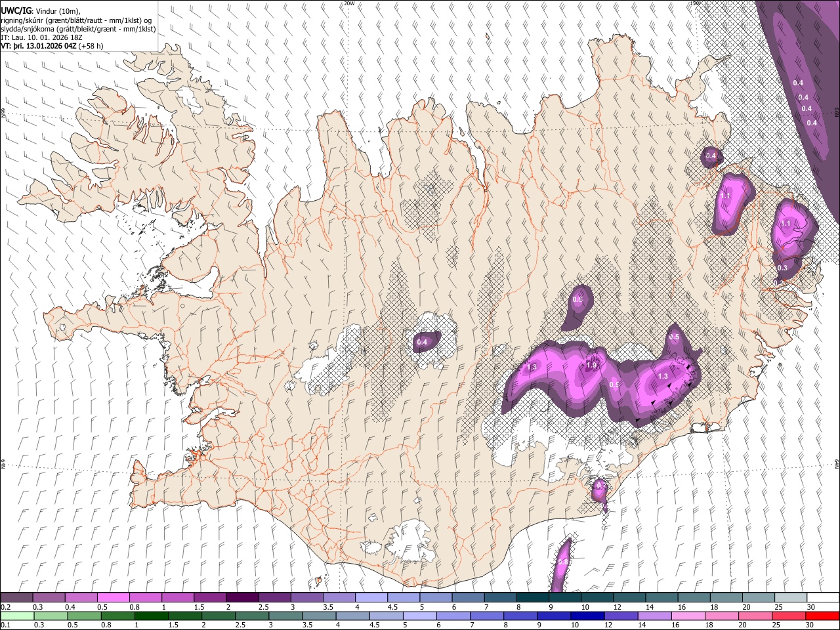This screenshot has width=840, height=630.
Task: Click the '1.9' snowfall value on the map
Action: pyautogui.click(x=591, y=366)
